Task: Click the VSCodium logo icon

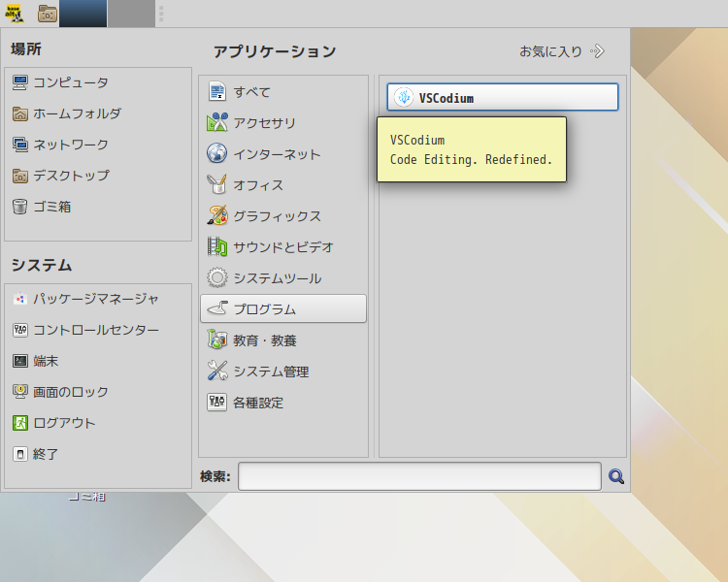Action: (404, 97)
